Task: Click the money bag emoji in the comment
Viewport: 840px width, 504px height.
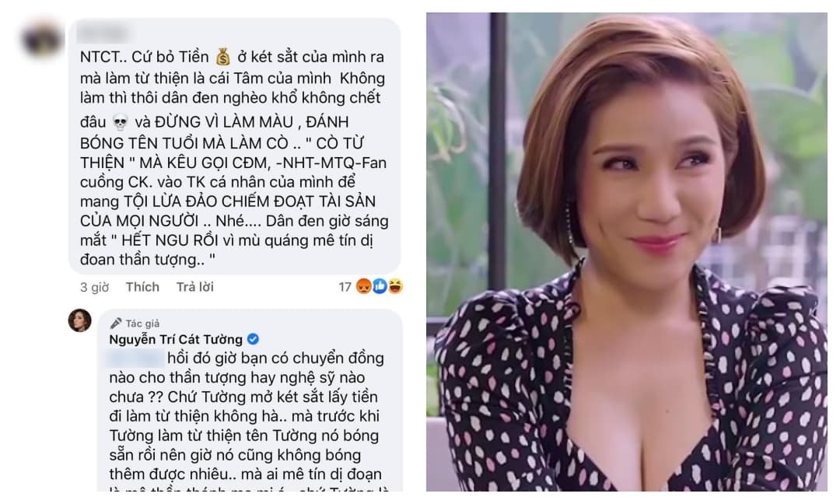Action: [223, 56]
